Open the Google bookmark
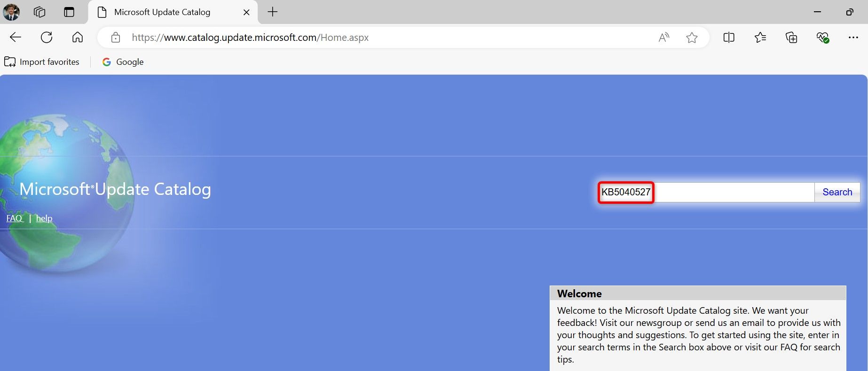Viewport: 868px width, 371px height. pos(123,62)
